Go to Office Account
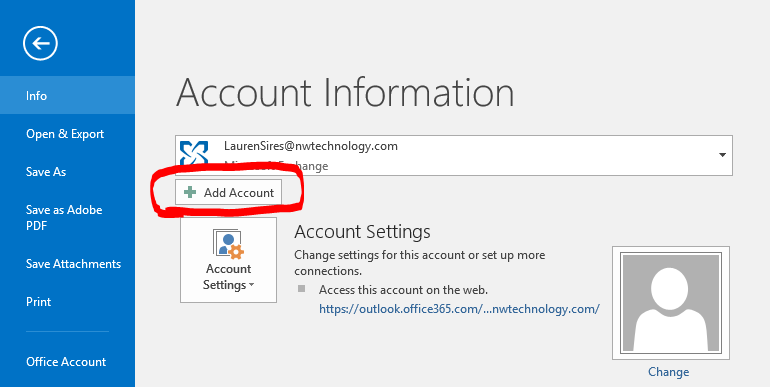This screenshot has width=770, height=387. [67, 362]
